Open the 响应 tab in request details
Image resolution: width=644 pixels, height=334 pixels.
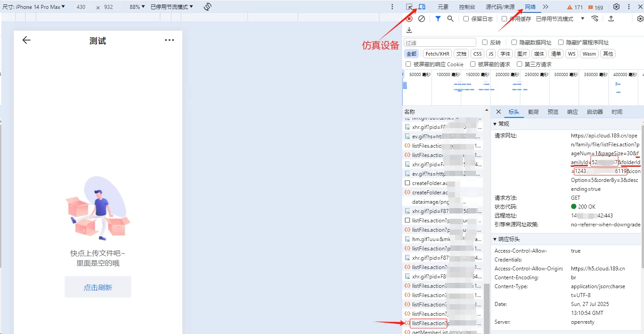coord(572,112)
